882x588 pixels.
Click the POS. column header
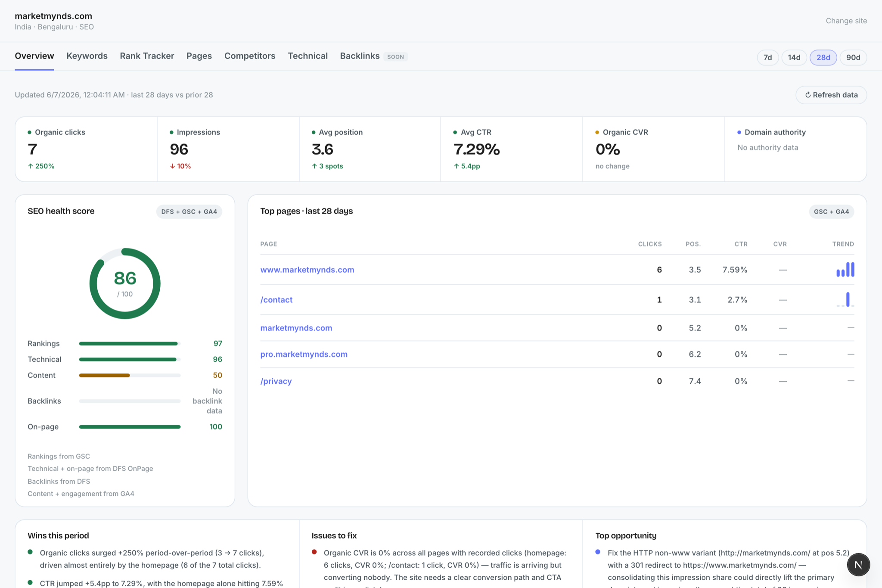pyautogui.click(x=693, y=244)
